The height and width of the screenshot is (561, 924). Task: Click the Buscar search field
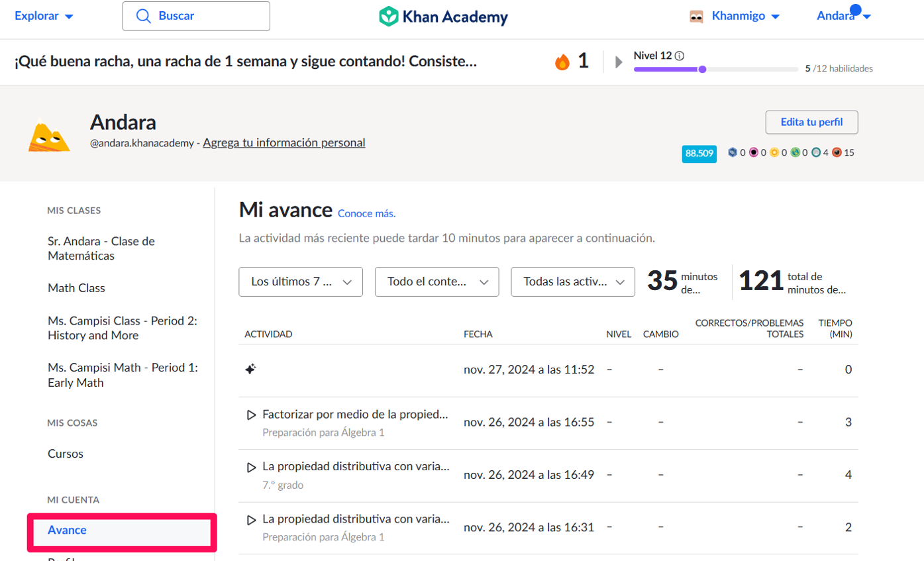pyautogui.click(x=196, y=16)
